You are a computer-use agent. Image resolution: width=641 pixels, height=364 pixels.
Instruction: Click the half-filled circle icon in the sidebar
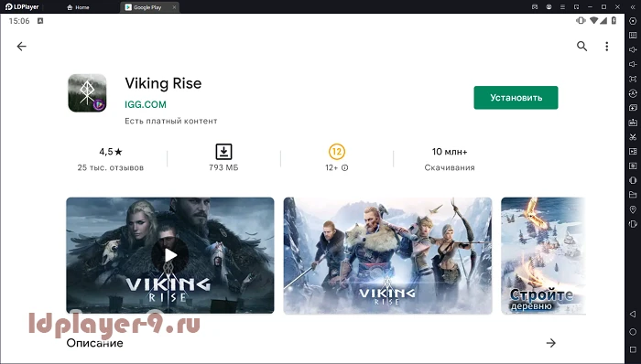click(633, 180)
